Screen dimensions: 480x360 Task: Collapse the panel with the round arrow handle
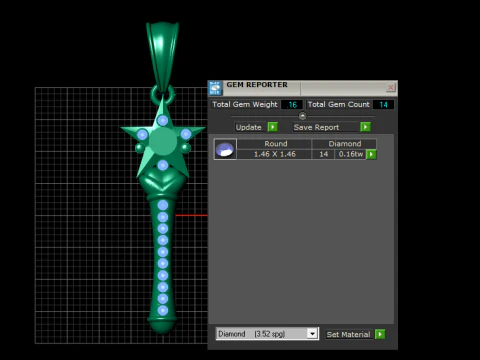(302, 116)
